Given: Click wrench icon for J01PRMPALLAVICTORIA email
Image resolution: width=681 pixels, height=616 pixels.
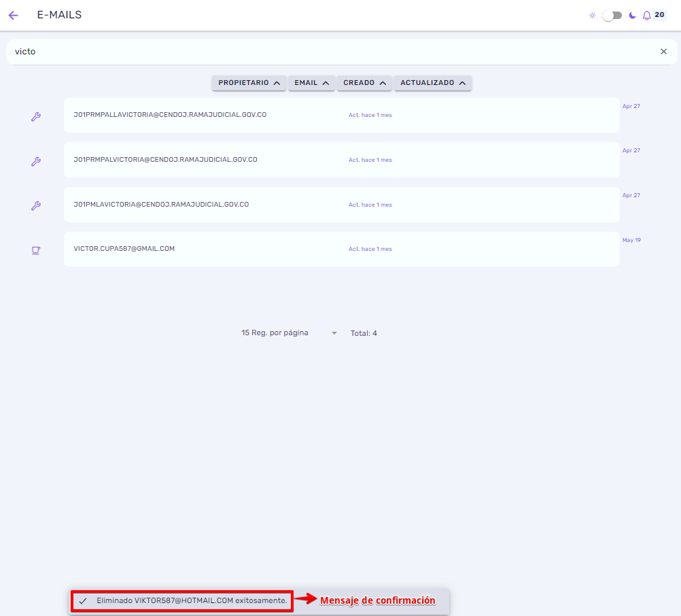Looking at the screenshot, I should [x=36, y=116].
